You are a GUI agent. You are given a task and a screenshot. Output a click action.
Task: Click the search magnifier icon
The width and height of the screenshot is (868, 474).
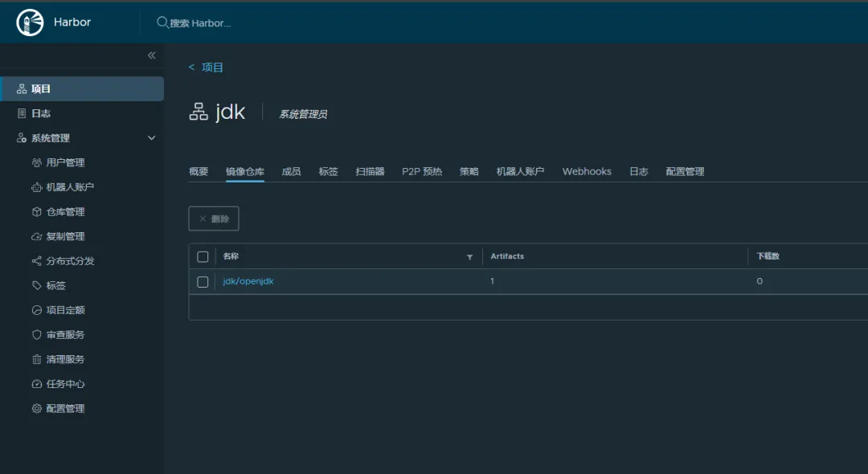click(162, 22)
